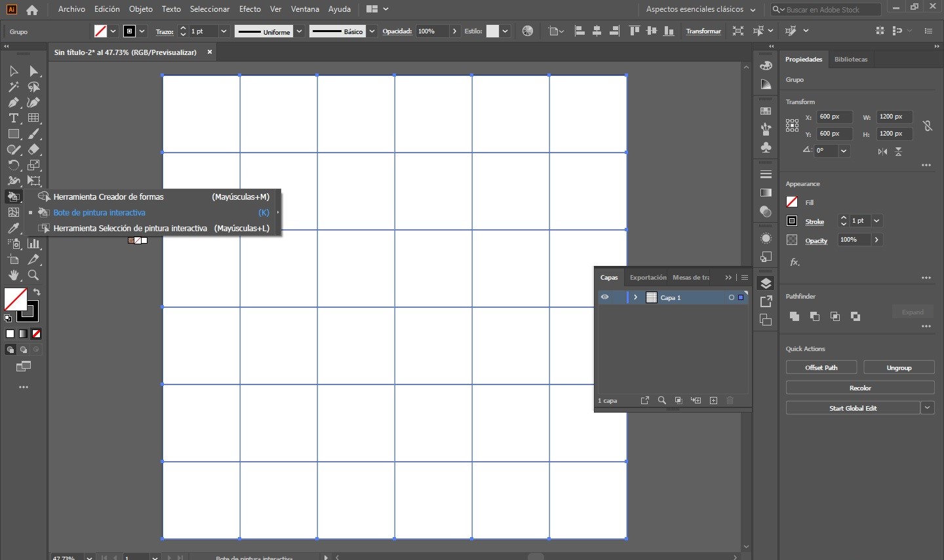Open the Color panel palette icon
Screen dimensions: 944x560
click(x=766, y=66)
